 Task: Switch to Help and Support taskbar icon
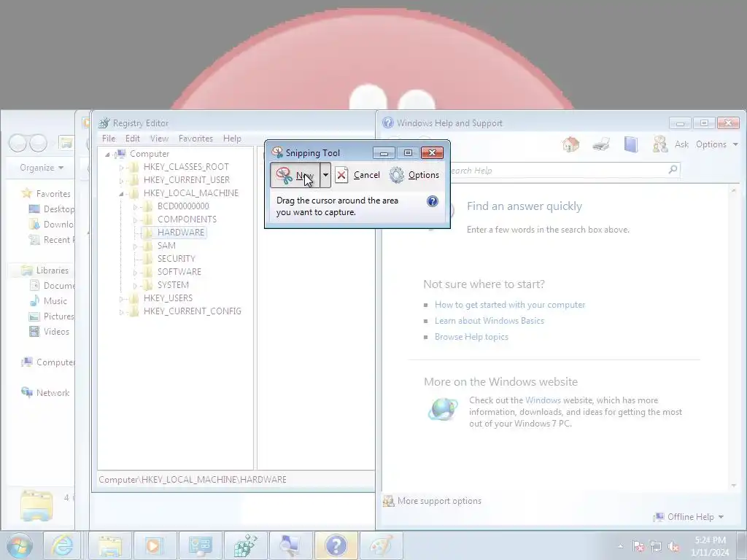click(x=336, y=545)
